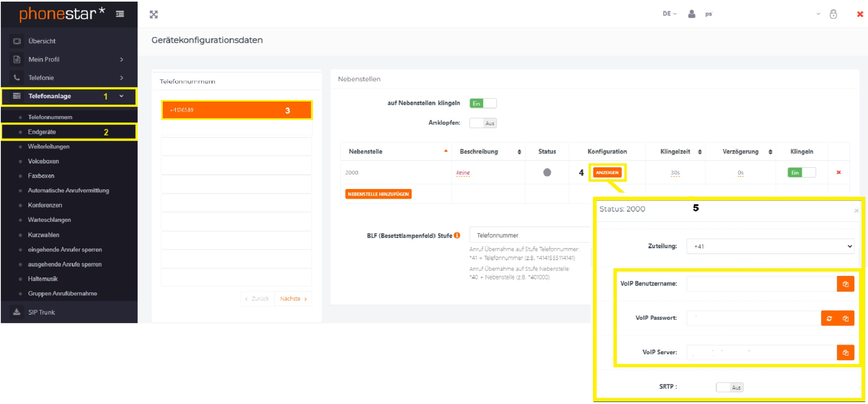868x404 pixels.
Task: Click the BLF info icon
Action: point(457,235)
